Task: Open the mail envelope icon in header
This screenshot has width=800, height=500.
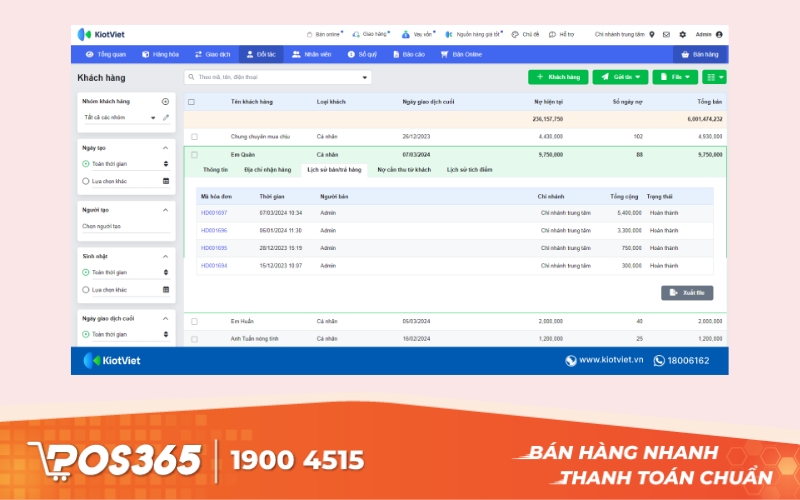Action: click(x=666, y=35)
